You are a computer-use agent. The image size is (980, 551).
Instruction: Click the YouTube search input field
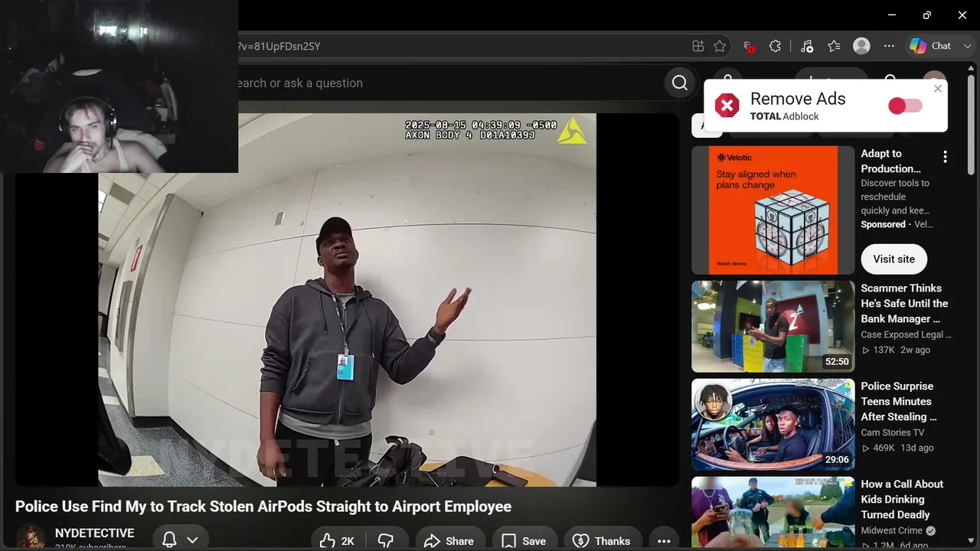(x=446, y=83)
